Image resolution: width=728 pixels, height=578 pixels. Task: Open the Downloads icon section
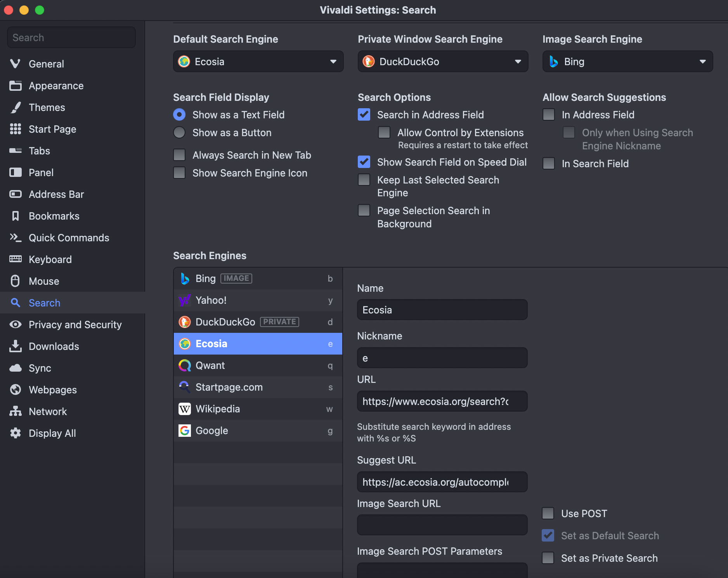(15, 346)
